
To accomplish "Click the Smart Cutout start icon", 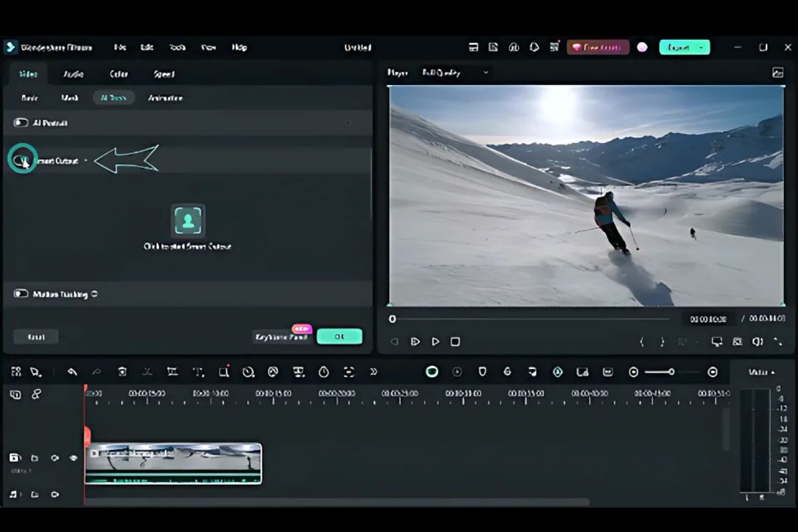I will tap(188, 221).
